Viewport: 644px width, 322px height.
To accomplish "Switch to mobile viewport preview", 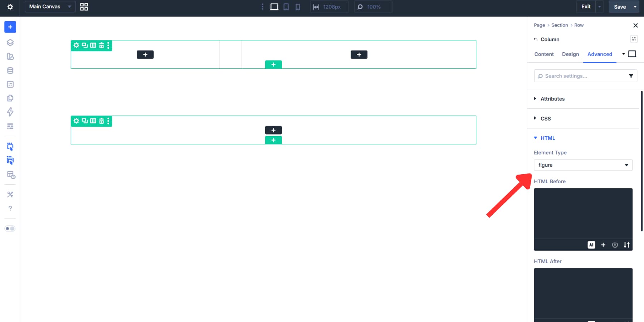I will tap(298, 6).
